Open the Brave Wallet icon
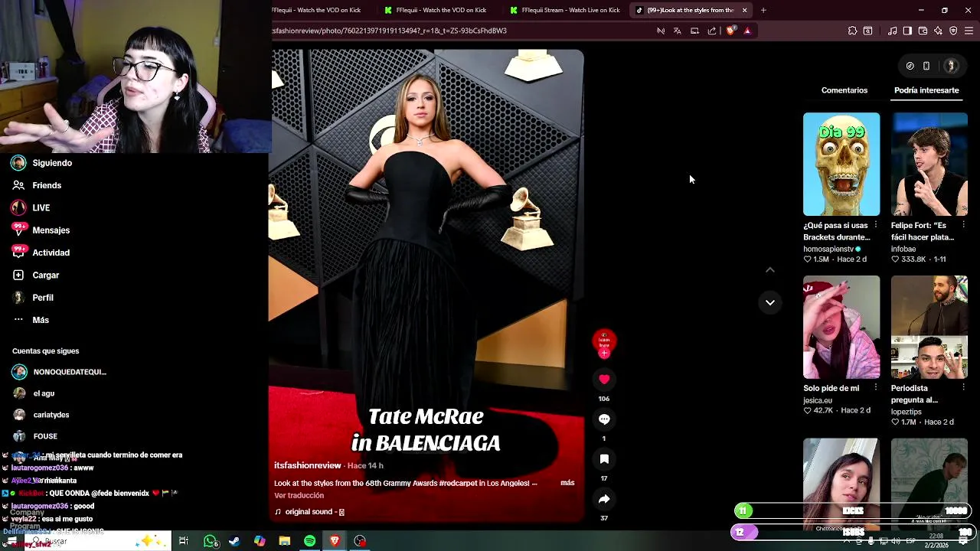 pos(923,31)
